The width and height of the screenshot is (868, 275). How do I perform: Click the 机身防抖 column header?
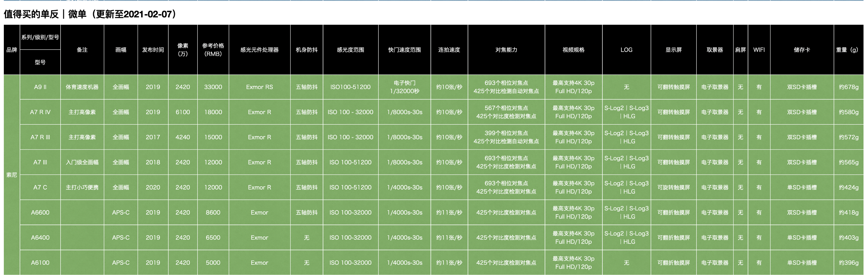[307, 49]
